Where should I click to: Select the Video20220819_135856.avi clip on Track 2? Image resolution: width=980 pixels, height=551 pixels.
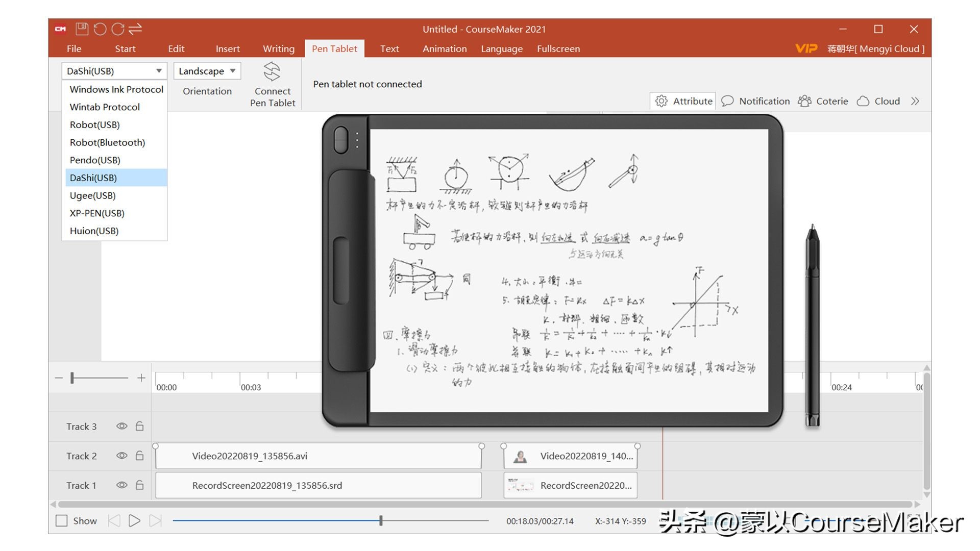pyautogui.click(x=318, y=456)
